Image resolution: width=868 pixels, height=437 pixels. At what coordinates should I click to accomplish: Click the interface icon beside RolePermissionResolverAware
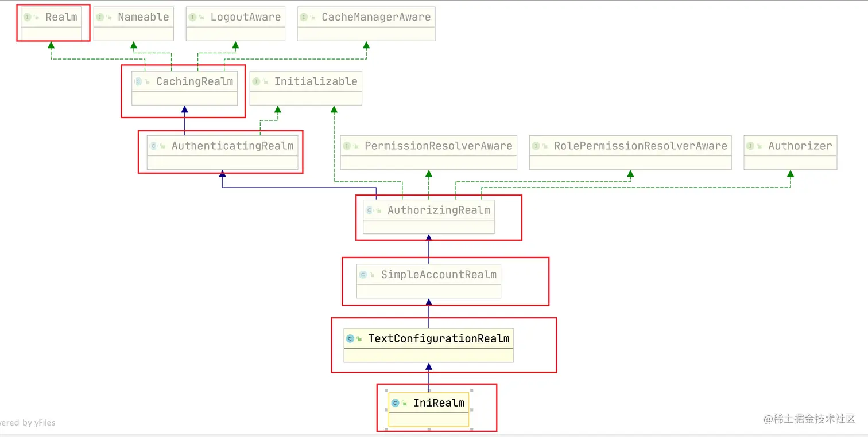point(536,146)
